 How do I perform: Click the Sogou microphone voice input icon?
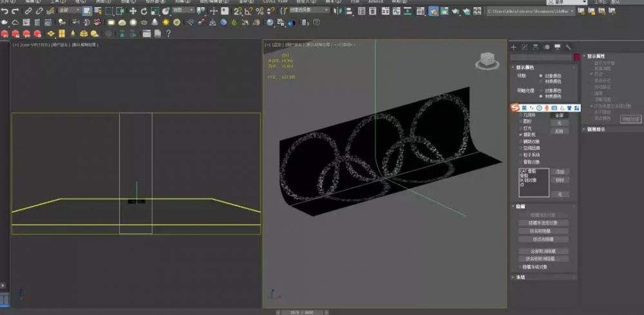coord(547,108)
